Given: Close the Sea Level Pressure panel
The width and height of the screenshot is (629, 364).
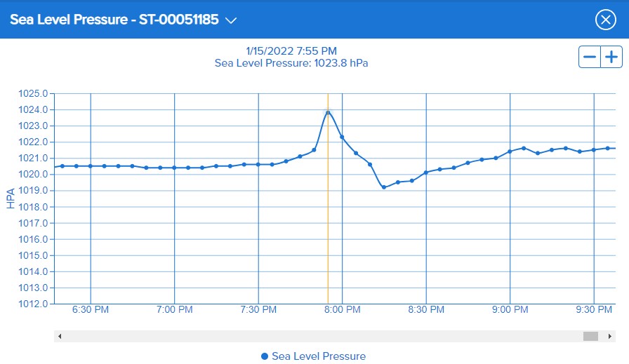Looking at the screenshot, I should point(605,20).
